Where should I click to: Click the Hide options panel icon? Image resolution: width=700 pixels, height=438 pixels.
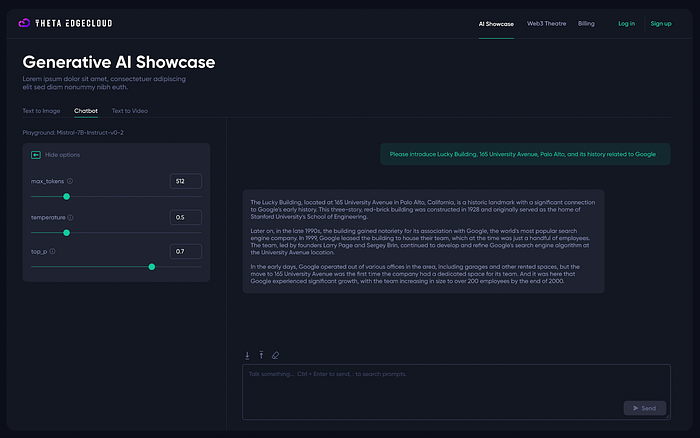click(x=36, y=155)
